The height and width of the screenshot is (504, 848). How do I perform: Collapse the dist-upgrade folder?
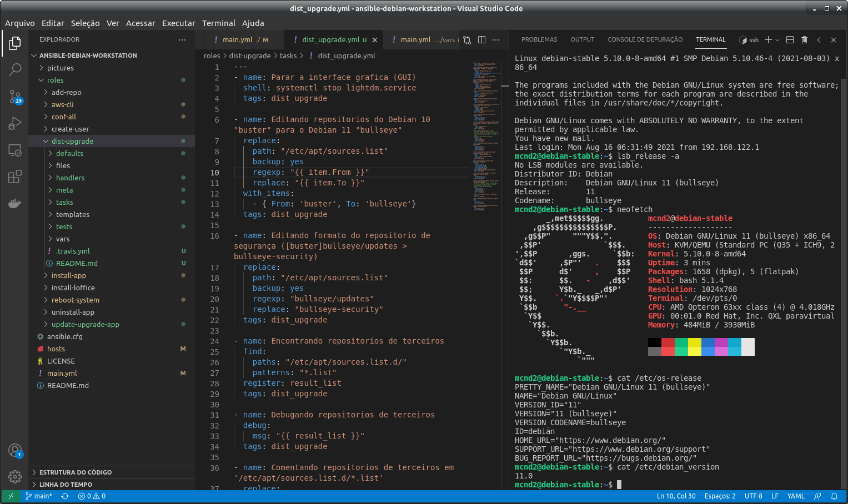pyautogui.click(x=72, y=141)
